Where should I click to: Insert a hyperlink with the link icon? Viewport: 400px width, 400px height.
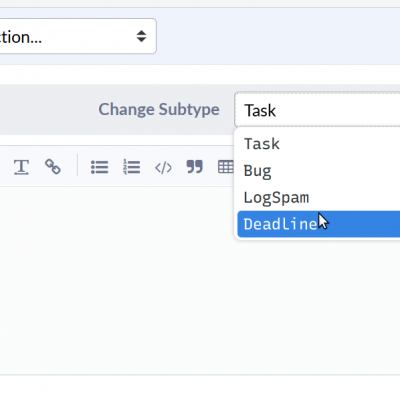53,167
